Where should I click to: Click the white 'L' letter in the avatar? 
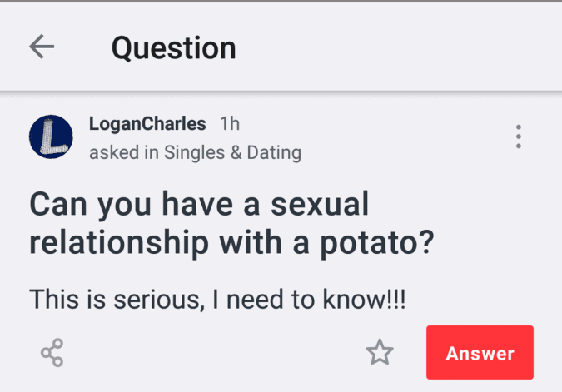pyautogui.click(x=50, y=136)
